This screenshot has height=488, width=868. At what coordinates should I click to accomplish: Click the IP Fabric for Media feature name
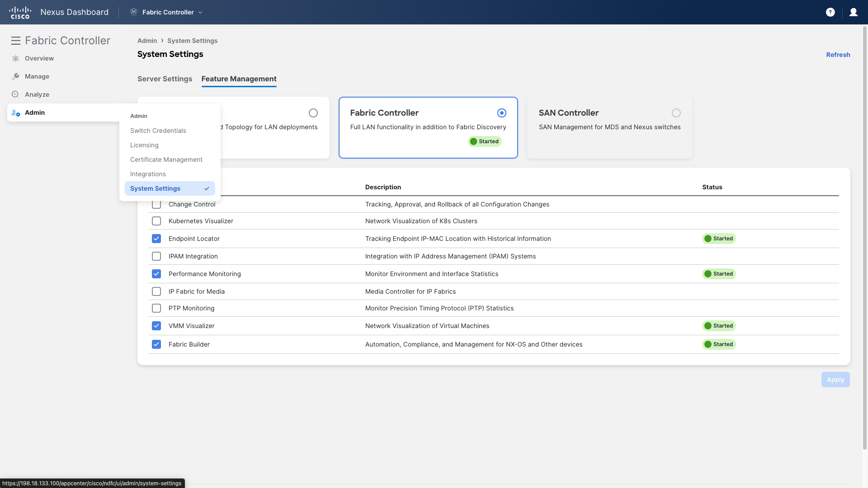pyautogui.click(x=197, y=291)
